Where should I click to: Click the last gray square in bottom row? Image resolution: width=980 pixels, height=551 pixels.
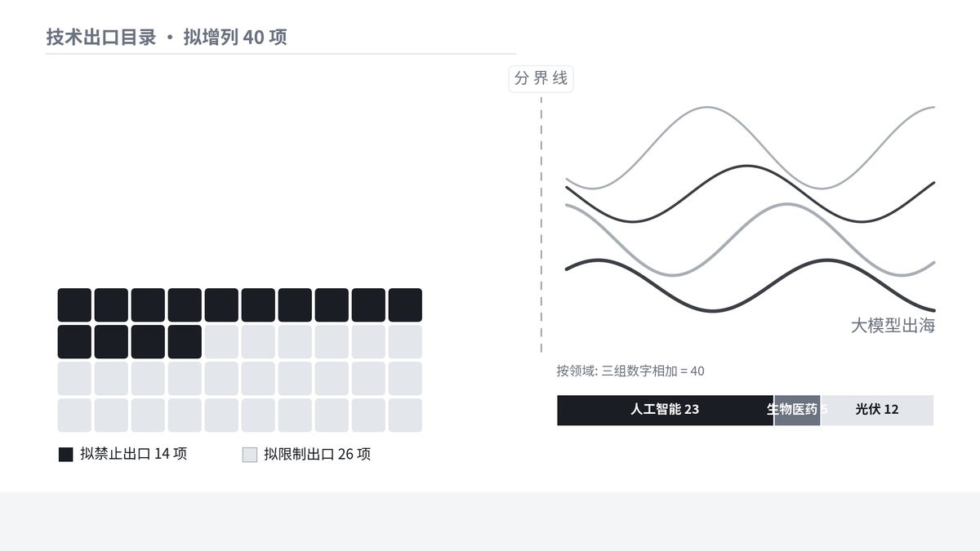[405, 415]
